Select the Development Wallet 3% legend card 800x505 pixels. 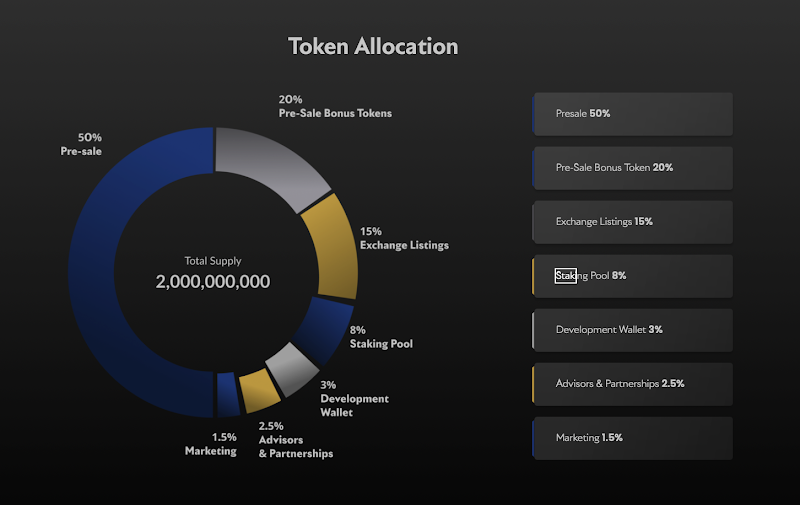tap(632, 330)
